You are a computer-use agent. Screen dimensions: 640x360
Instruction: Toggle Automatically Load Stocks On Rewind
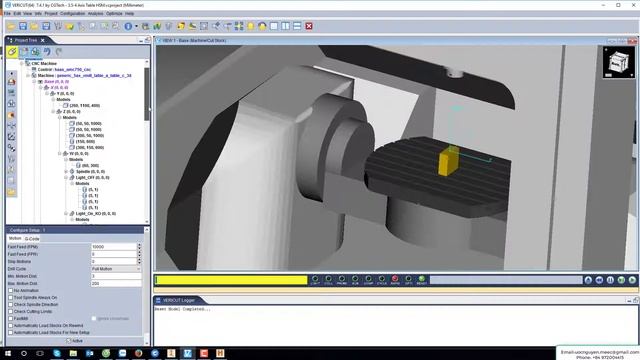(x=11, y=326)
